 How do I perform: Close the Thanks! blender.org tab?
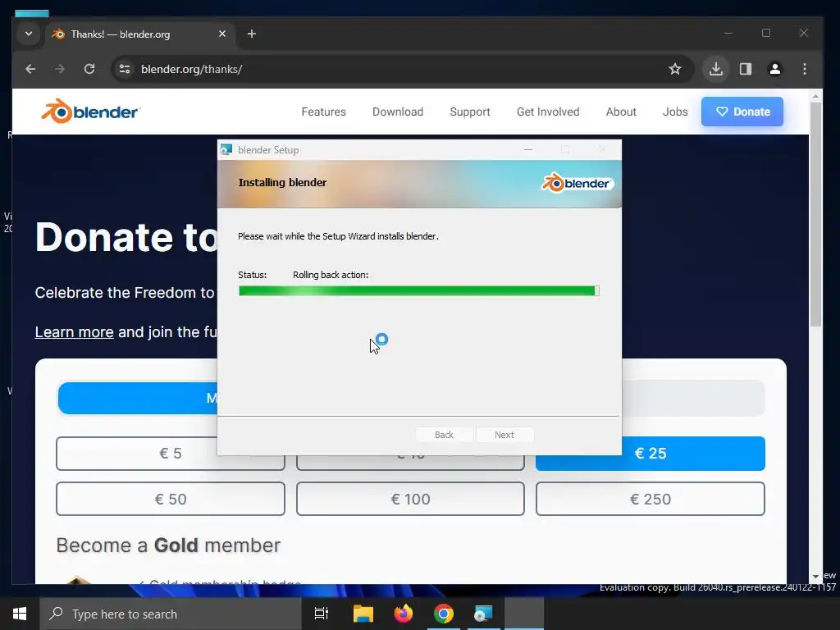point(222,34)
